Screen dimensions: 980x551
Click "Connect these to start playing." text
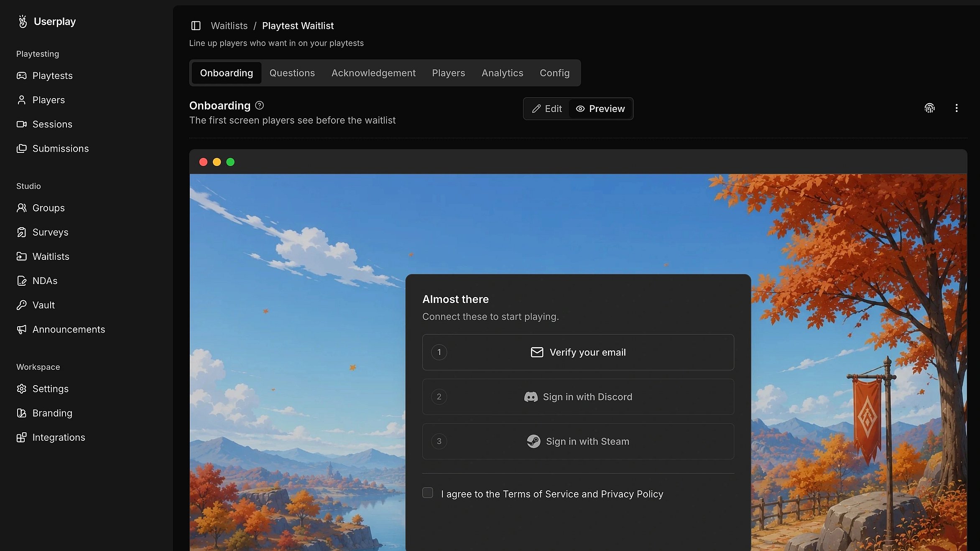pos(490,317)
